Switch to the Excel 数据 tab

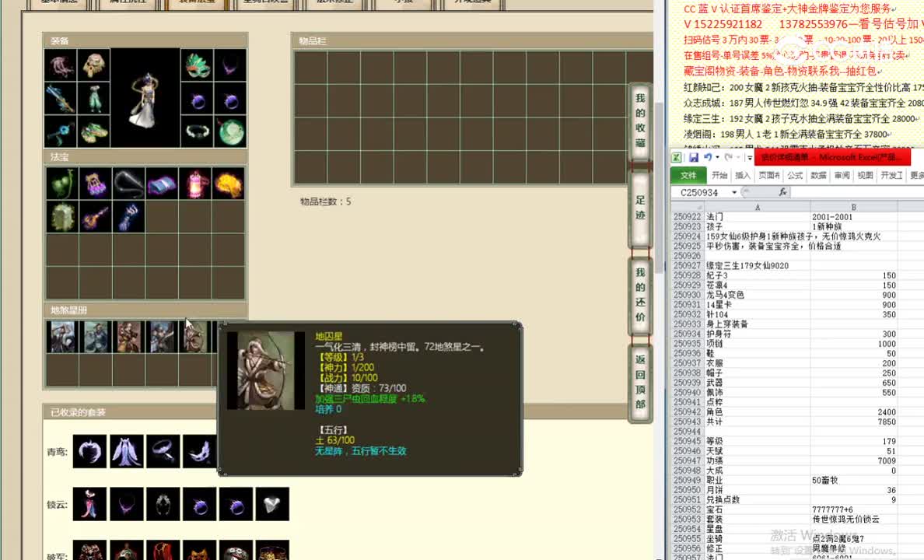tap(818, 175)
